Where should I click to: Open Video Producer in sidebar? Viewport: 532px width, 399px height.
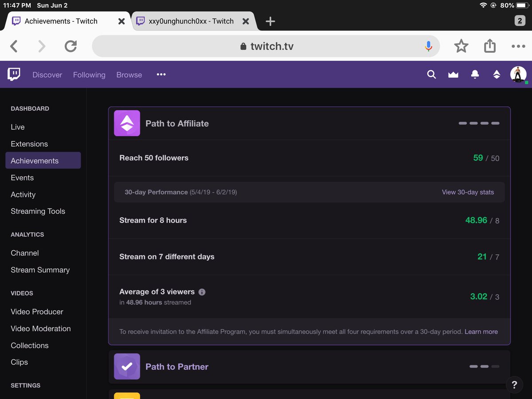pos(37,311)
